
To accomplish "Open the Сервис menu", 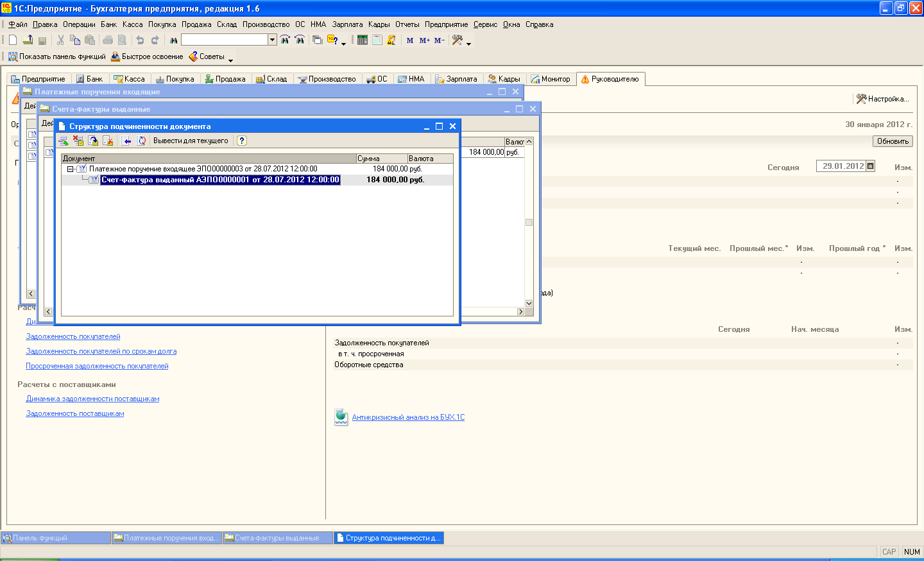I will pos(486,24).
